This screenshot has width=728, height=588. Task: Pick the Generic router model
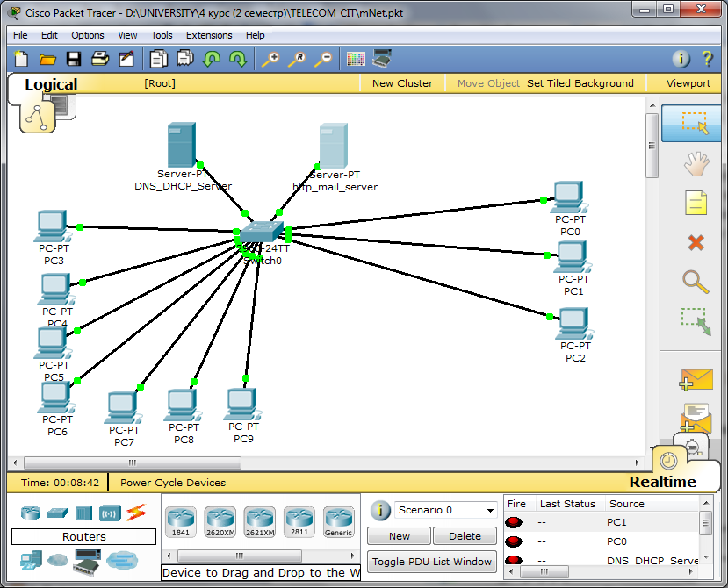point(338,522)
